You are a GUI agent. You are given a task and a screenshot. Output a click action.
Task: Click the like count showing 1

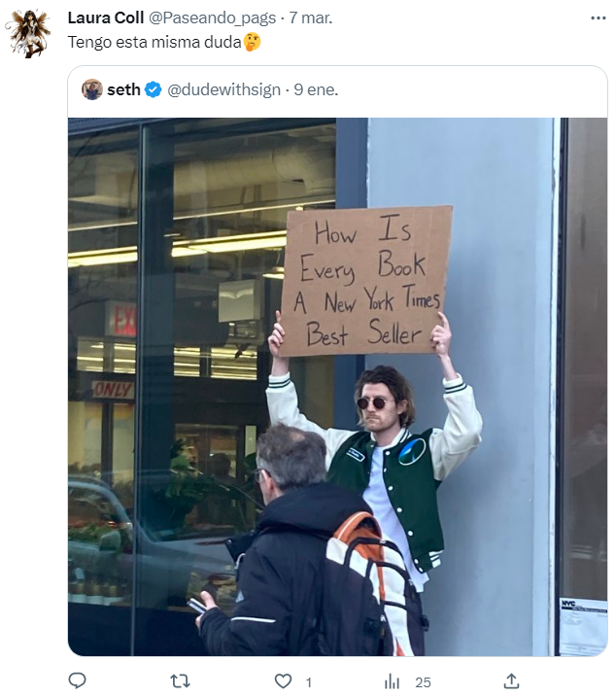point(309,682)
